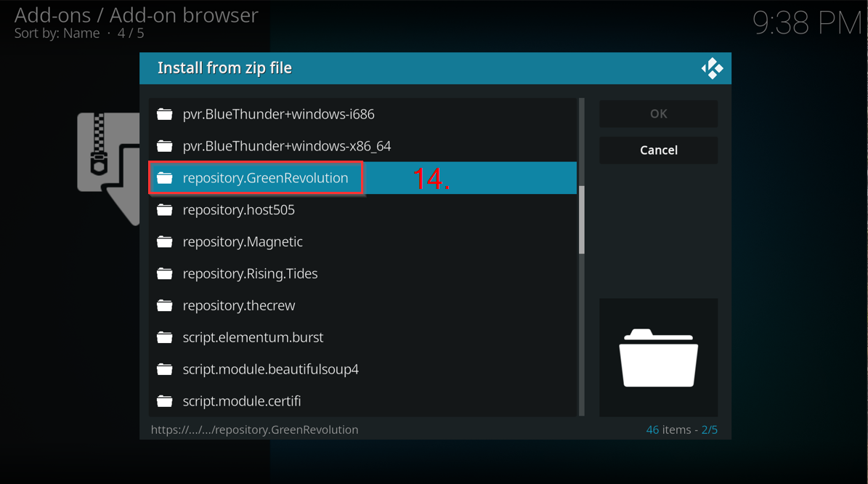The width and height of the screenshot is (868, 484).
Task: Click the folder icon beside script.module.beautifulsoup4
Action: 164,369
